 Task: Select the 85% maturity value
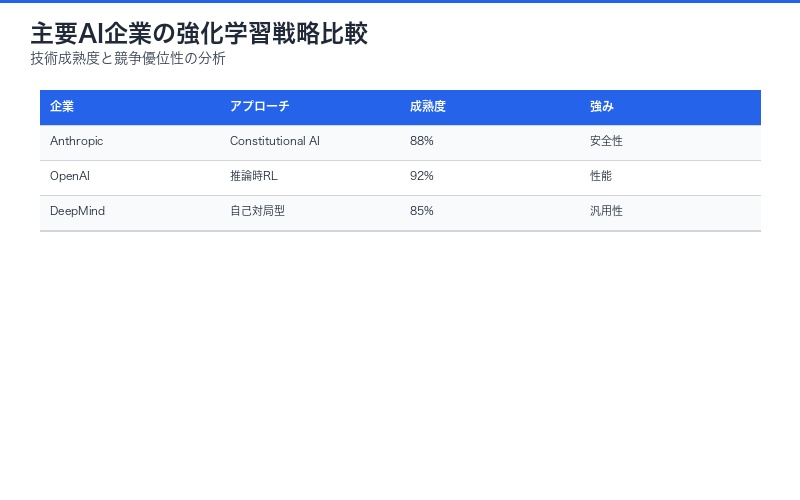click(x=422, y=211)
